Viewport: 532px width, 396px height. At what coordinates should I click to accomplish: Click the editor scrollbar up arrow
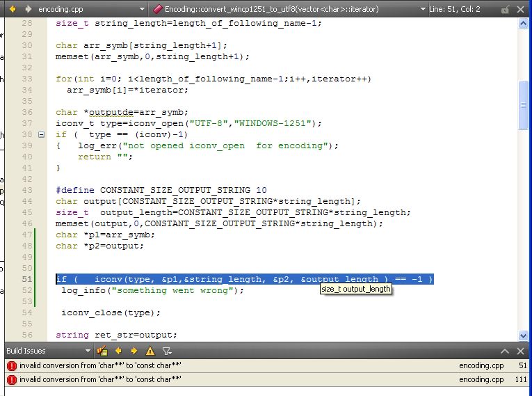pos(523,24)
